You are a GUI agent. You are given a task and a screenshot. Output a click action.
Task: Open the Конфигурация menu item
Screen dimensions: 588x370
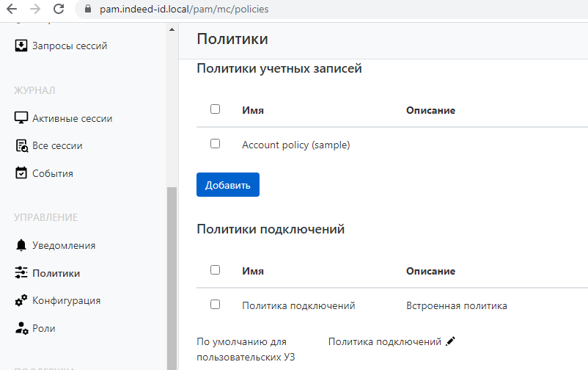pyautogui.click(x=66, y=300)
